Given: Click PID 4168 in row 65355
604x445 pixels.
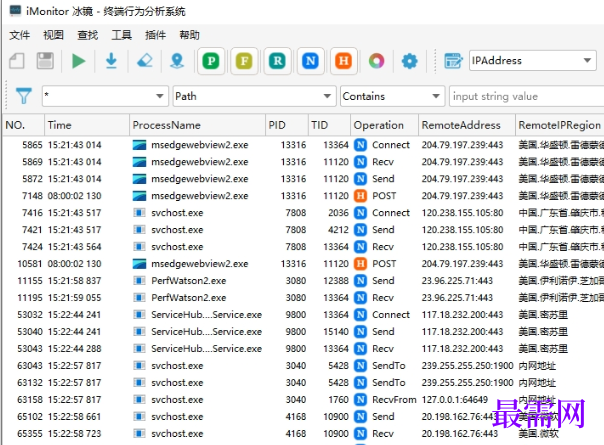Looking at the screenshot, I should click(x=296, y=433).
